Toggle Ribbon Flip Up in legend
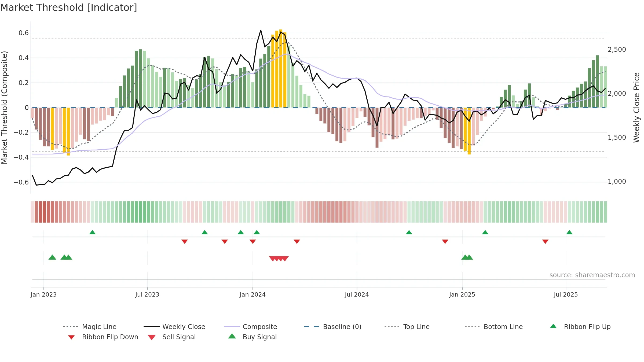Image resolution: width=644 pixels, height=362 pixels. pyautogui.click(x=580, y=327)
